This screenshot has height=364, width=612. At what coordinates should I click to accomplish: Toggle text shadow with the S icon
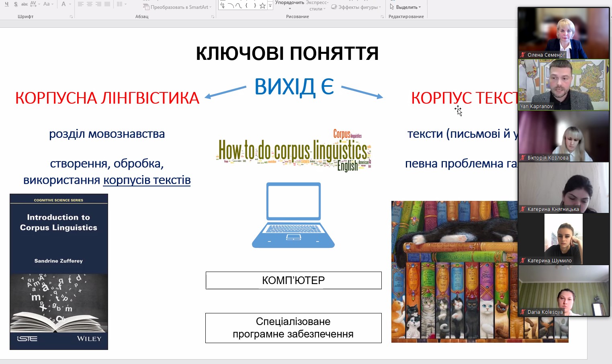pos(16,4)
